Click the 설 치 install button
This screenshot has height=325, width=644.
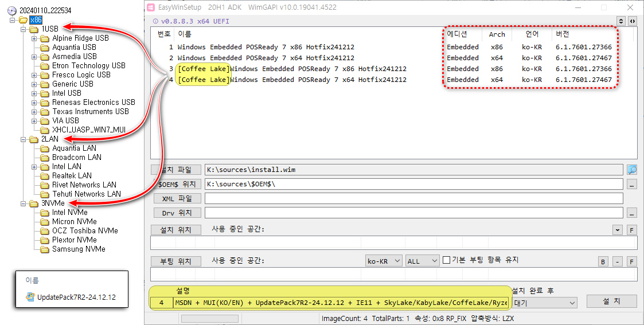611,301
